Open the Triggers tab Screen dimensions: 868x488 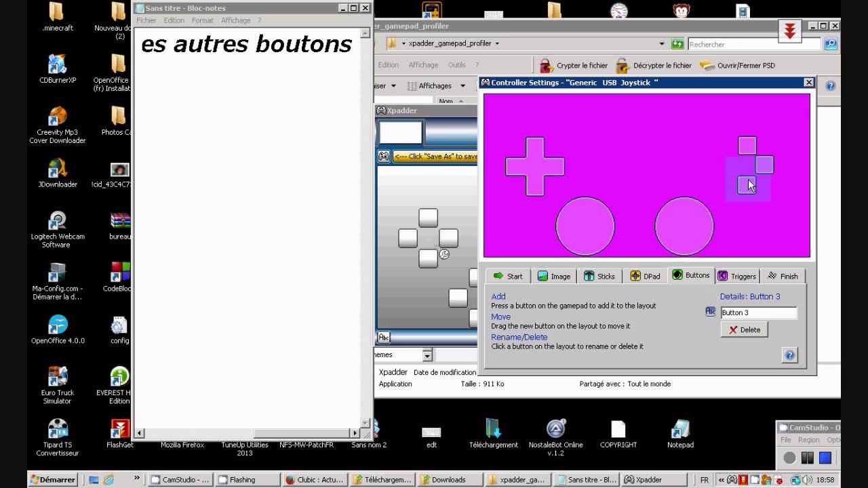(x=737, y=276)
